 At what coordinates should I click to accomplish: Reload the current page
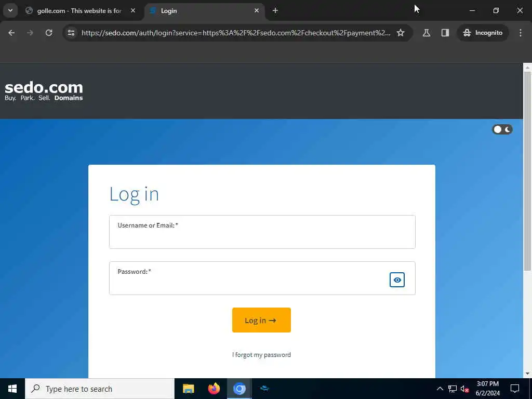click(49, 33)
